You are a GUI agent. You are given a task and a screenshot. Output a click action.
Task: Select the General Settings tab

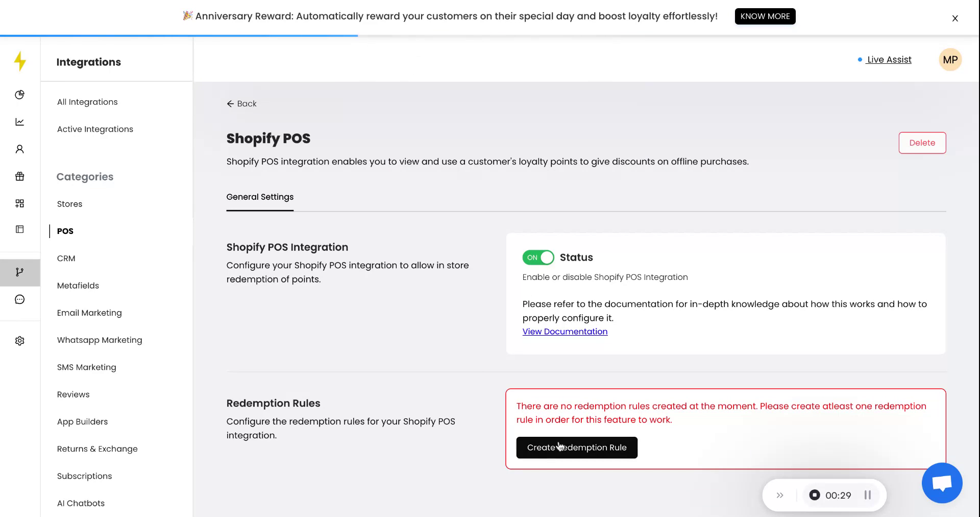260,197
